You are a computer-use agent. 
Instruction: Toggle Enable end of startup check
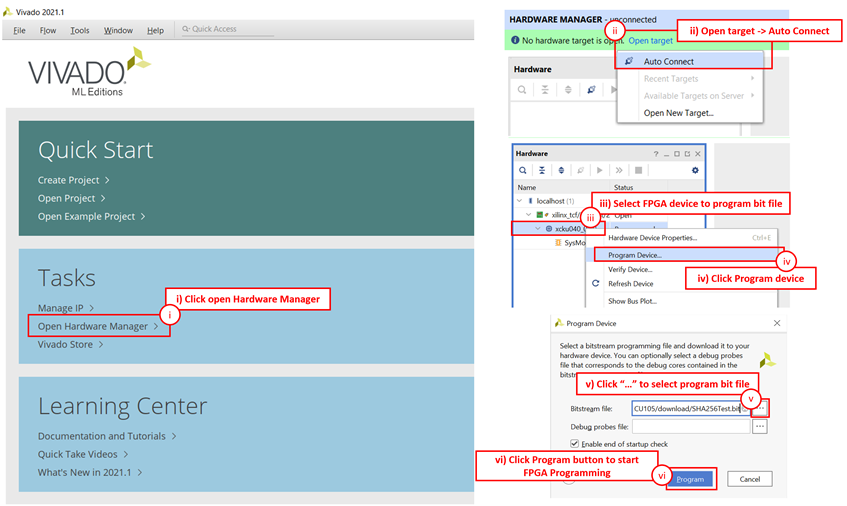point(574,444)
